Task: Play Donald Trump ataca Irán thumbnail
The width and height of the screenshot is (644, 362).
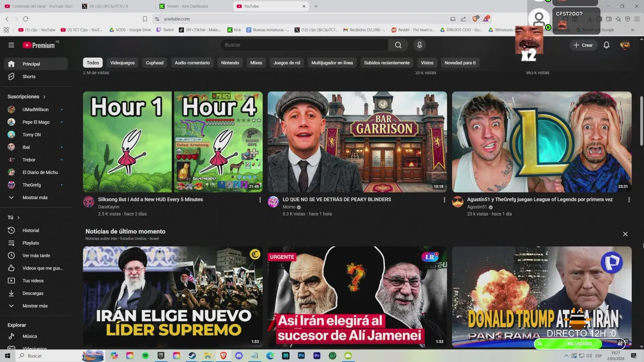Action: [x=541, y=297]
